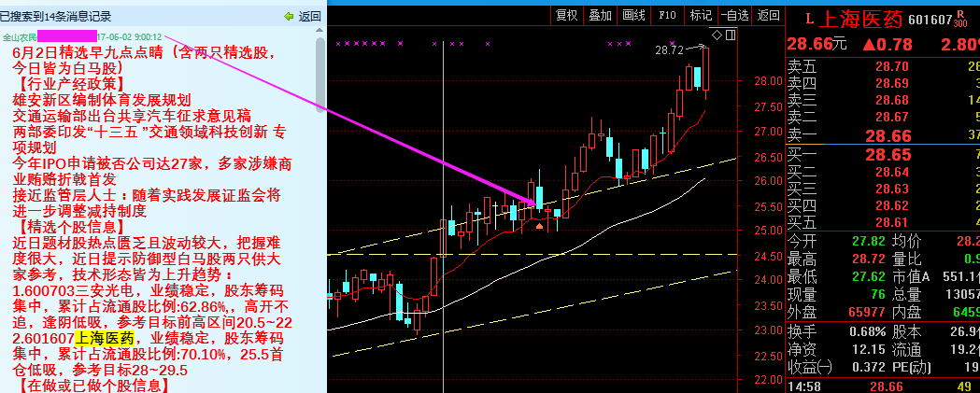Click the chat panel vertical scrollbar thumb
This screenshot has width=980, height=393.
pos(320,75)
